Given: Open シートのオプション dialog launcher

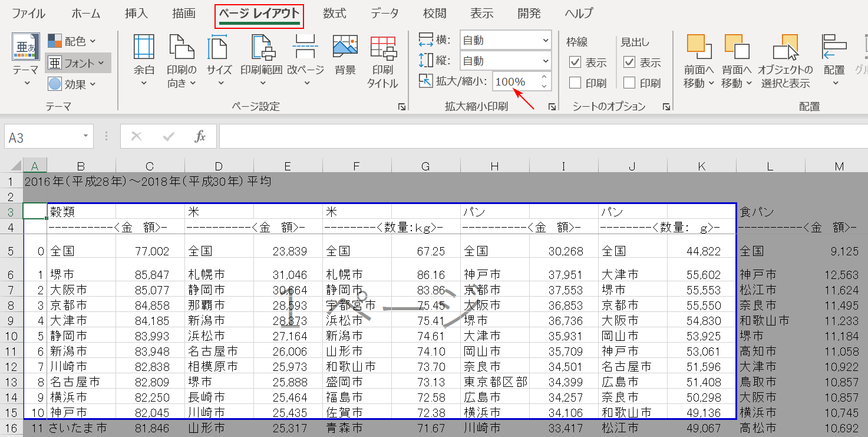Looking at the screenshot, I should point(666,107).
